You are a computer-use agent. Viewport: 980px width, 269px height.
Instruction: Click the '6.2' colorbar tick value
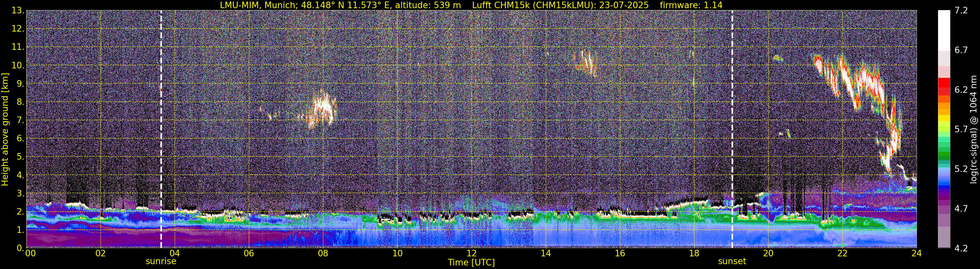point(961,90)
